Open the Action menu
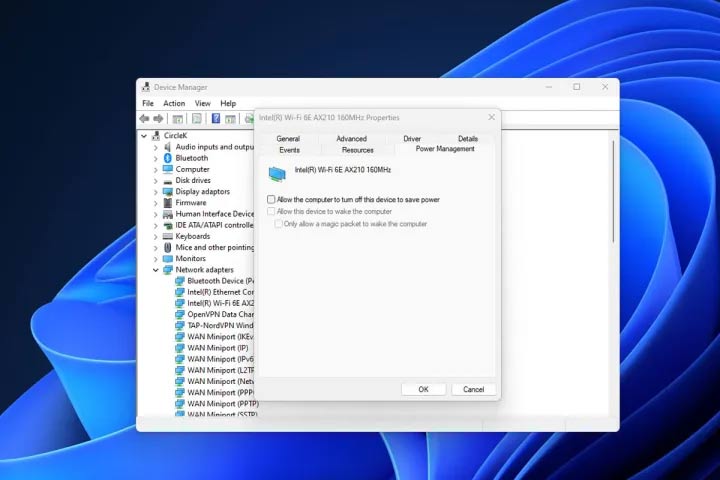 (x=174, y=103)
